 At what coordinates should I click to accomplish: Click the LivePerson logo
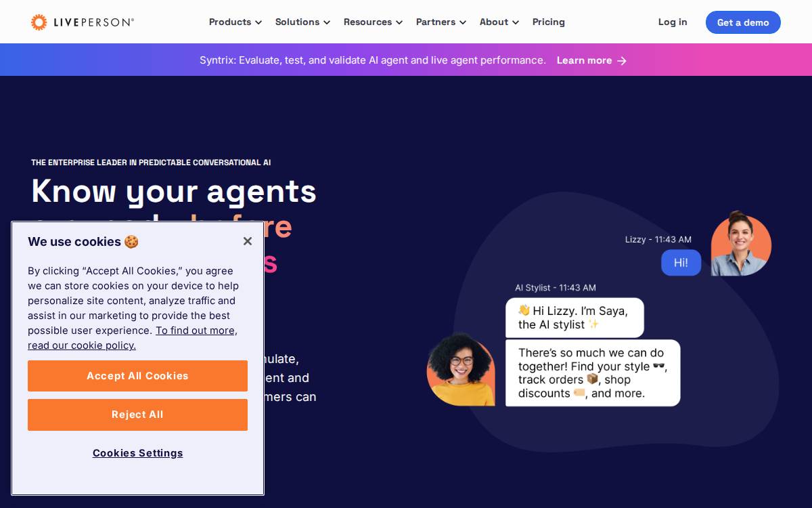(x=83, y=22)
